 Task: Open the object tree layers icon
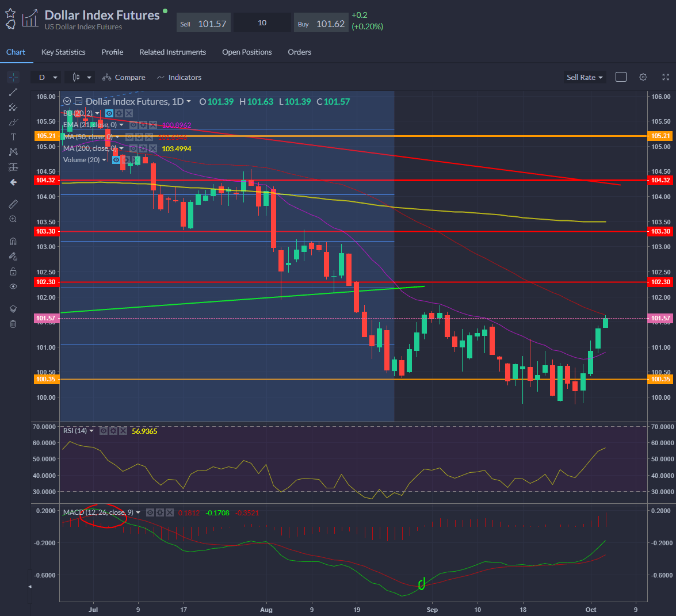tap(13, 309)
